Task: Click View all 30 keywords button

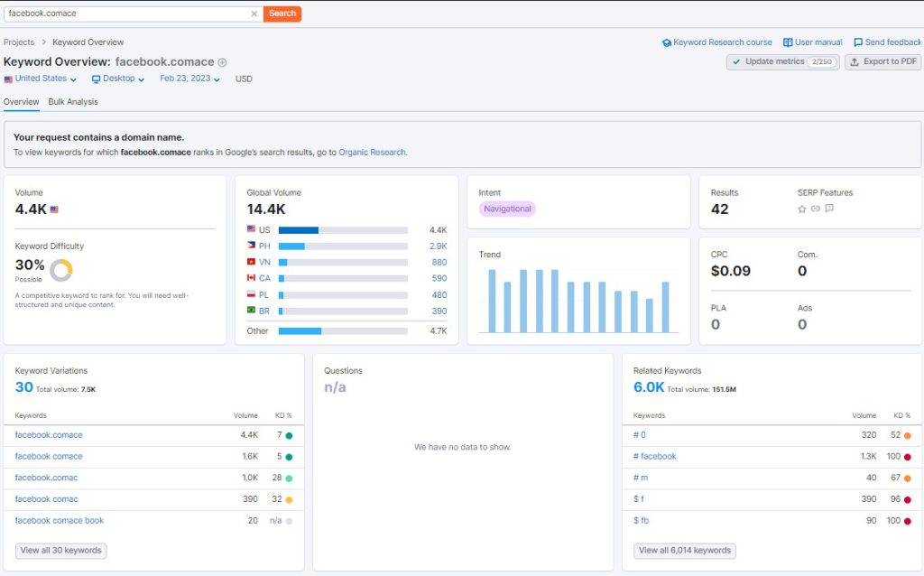Action: click(x=60, y=551)
